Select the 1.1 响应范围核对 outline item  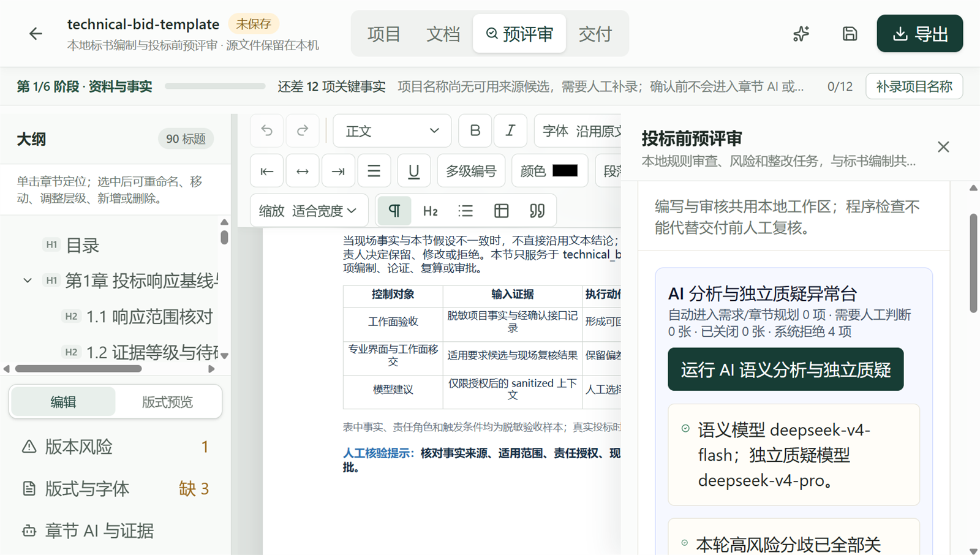coord(149,317)
